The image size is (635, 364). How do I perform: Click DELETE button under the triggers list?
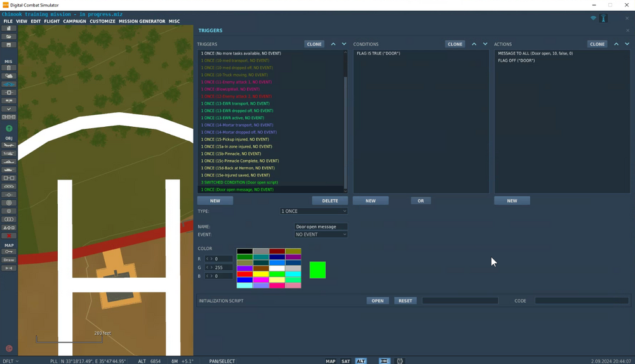[330, 200]
